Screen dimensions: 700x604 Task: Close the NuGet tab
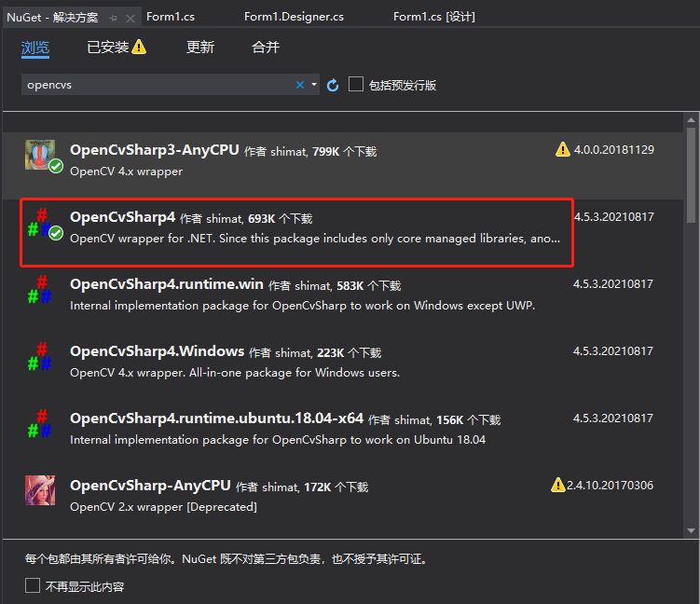[x=130, y=17]
